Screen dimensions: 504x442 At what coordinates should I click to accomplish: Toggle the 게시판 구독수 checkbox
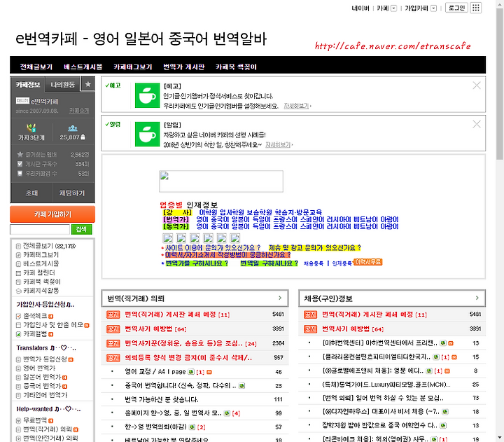[20, 164]
